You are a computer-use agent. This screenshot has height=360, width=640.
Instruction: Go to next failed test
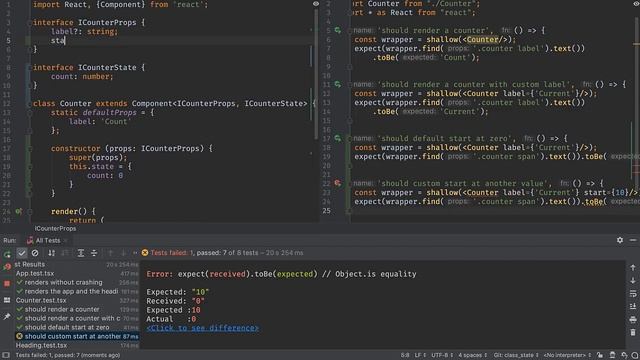[123, 253]
